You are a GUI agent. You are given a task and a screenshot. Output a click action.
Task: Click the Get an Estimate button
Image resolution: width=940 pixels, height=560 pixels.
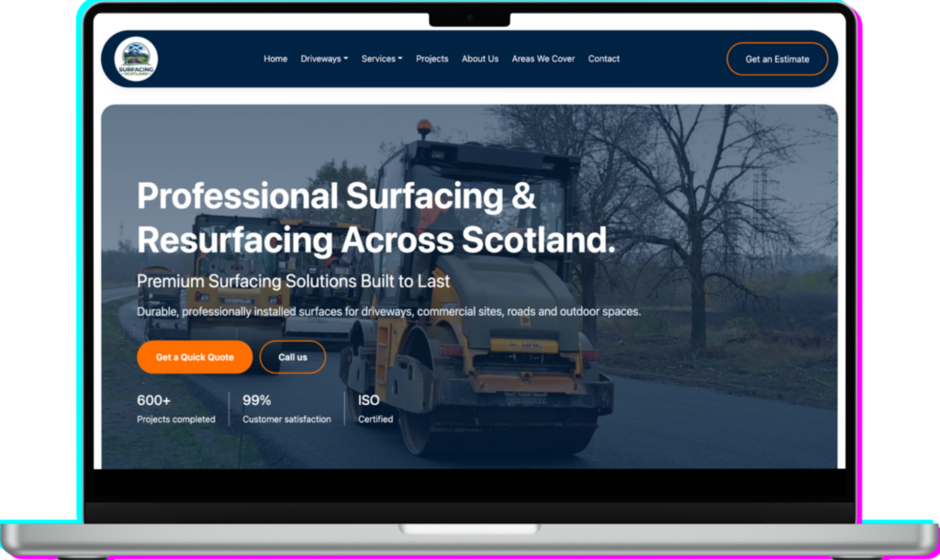(x=778, y=59)
